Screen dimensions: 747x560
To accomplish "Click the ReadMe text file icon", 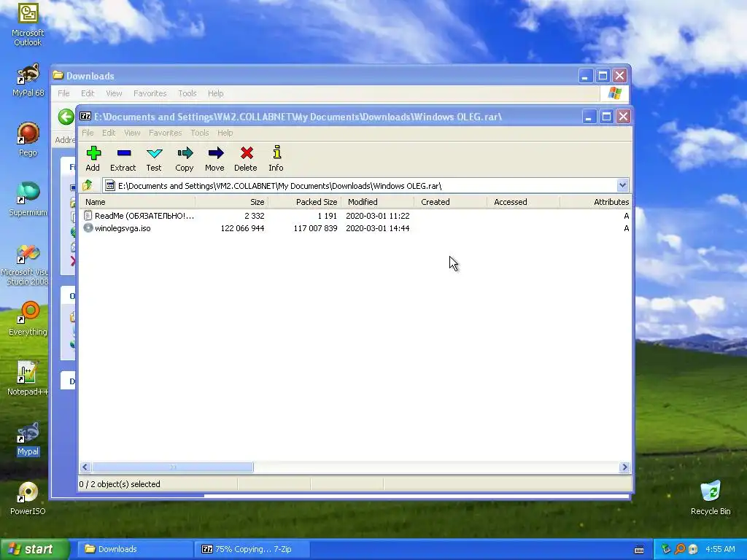I will 88,215.
